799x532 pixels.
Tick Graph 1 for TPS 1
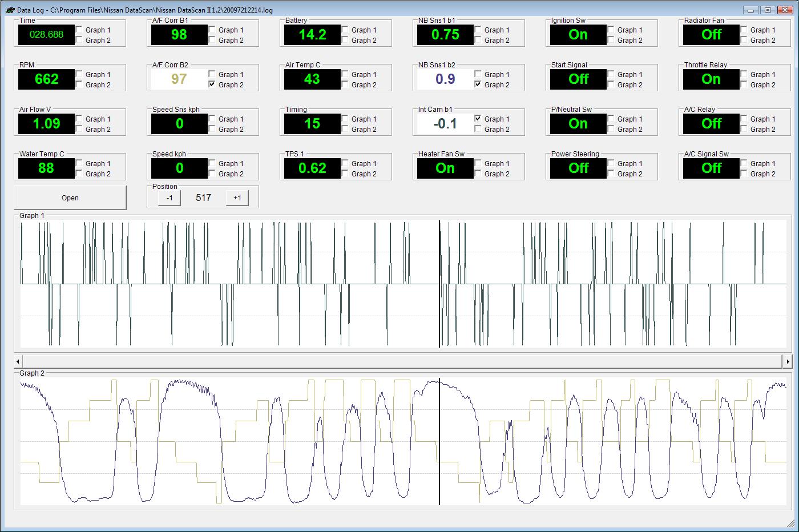[345, 164]
